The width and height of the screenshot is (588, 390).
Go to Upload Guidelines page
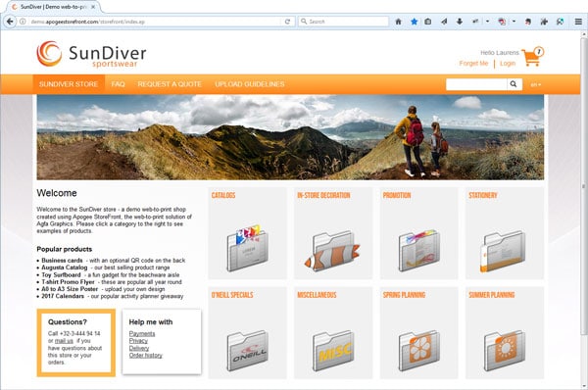[x=250, y=84]
